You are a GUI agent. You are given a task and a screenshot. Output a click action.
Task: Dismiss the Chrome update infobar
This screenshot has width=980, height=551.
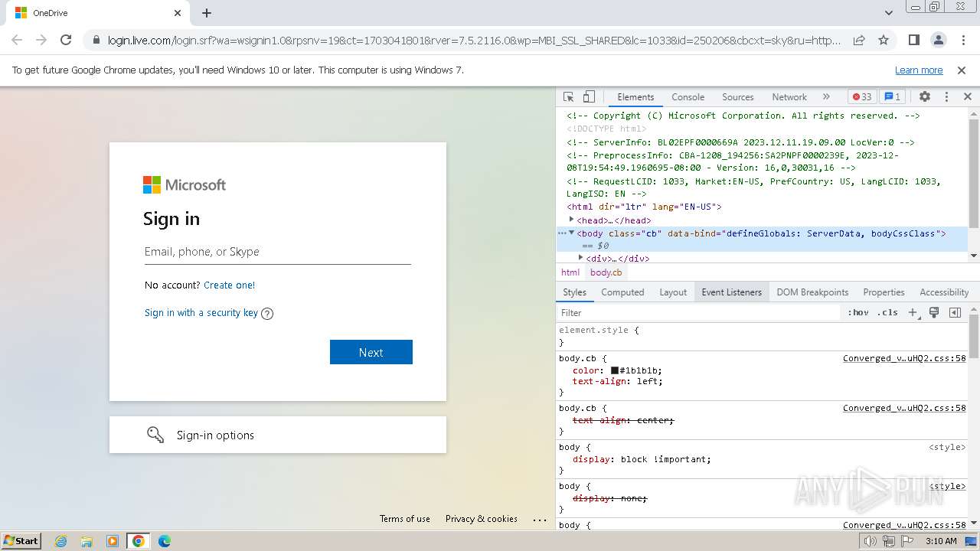962,70
